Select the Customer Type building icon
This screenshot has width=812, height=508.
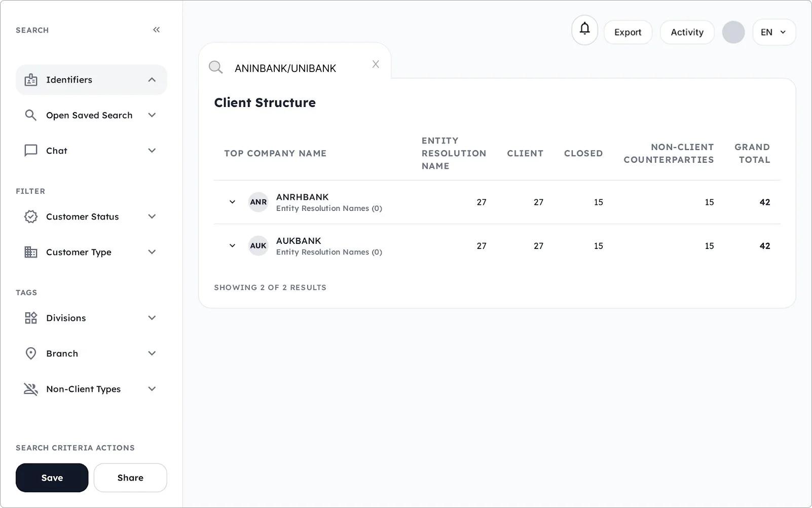click(31, 252)
